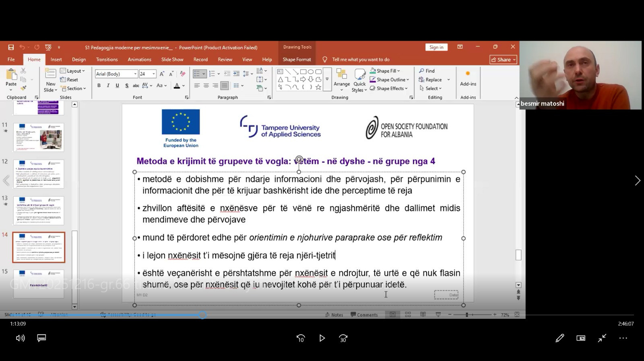Cut the selection using the scissors icon
Screen dimensions: 644x361
[x=23, y=71]
